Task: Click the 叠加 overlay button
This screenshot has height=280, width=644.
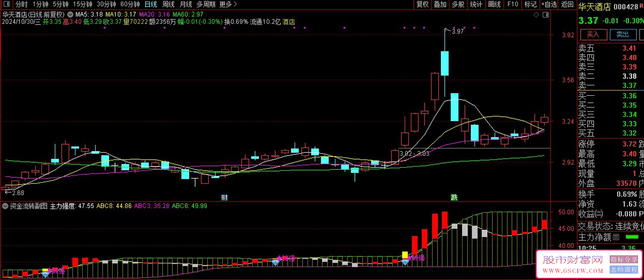Action: (440, 4)
